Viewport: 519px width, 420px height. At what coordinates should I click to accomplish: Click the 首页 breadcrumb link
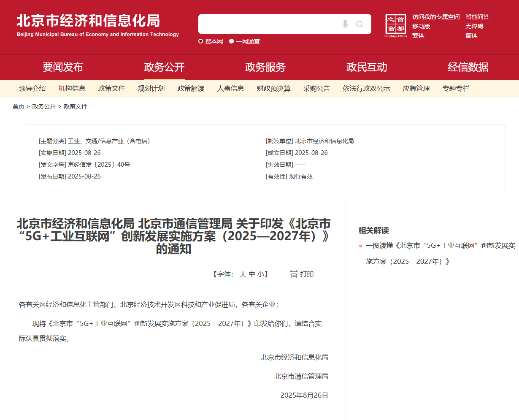coord(18,106)
